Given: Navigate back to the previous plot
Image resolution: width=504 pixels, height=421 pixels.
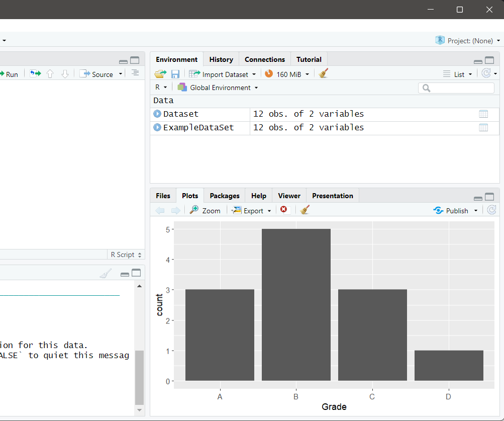Looking at the screenshot, I should (160, 210).
